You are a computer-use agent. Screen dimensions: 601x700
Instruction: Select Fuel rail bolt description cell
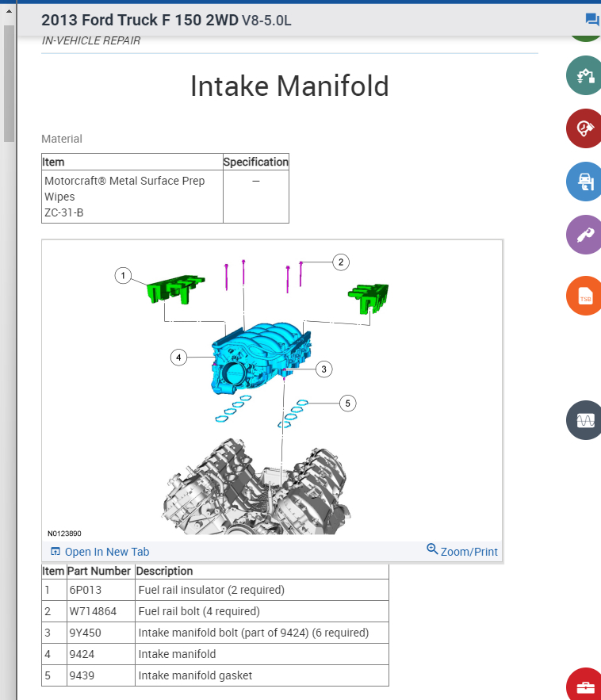pyautogui.click(x=262, y=611)
